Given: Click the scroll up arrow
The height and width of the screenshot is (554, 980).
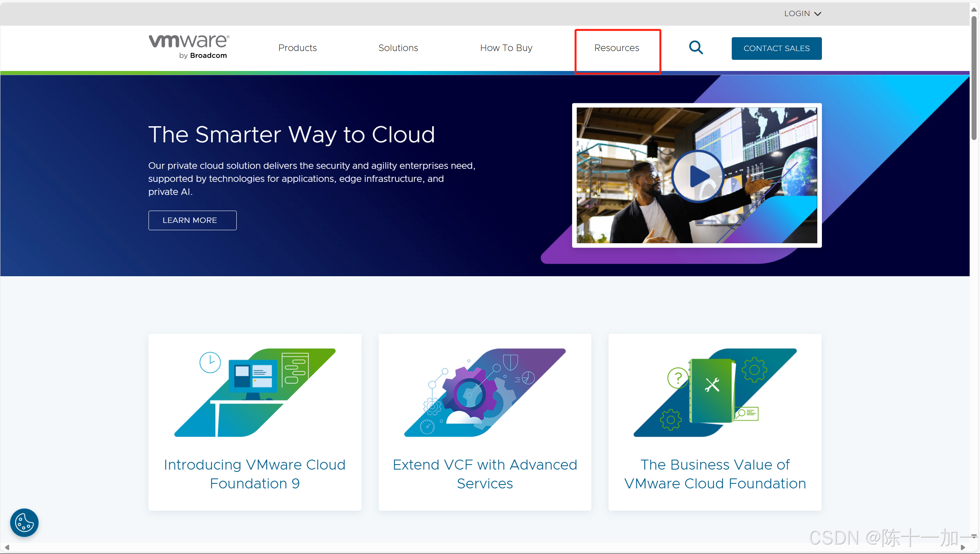Looking at the screenshot, I should [x=974, y=9].
